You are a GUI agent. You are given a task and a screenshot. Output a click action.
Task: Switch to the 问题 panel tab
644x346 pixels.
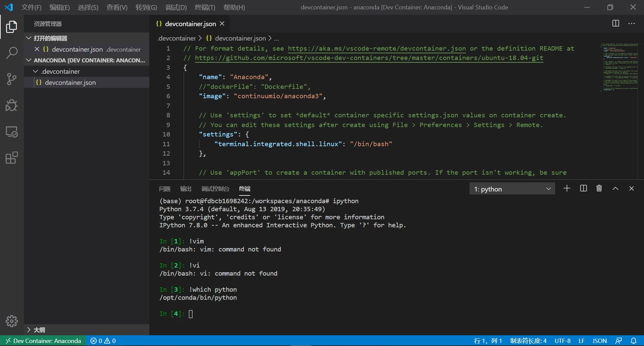(x=165, y=189)
